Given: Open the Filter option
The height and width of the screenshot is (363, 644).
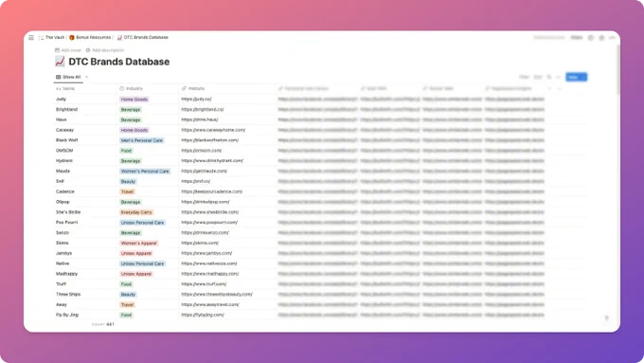Looking at the screenshot, I should point(524,77).
